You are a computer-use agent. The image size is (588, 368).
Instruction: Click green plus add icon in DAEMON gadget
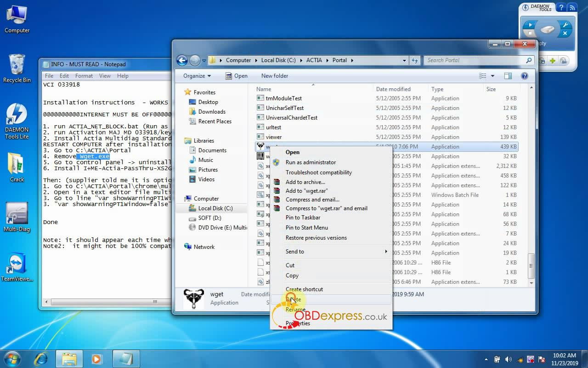(x=553, y=60)
